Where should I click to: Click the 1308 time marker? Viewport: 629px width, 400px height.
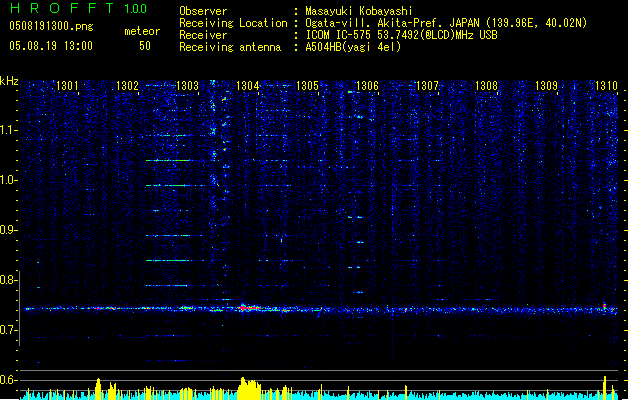(487, 86)
